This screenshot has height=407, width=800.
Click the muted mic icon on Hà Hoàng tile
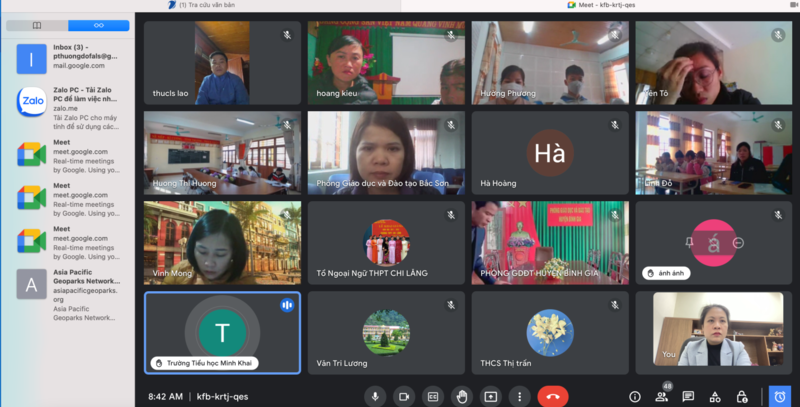pyautogui.click(x=615, y=125)
